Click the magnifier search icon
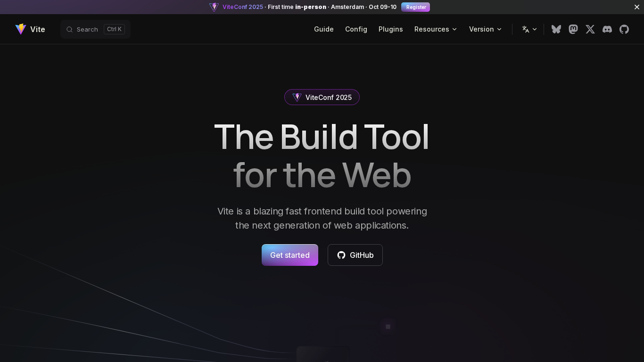644x362 pixels. pyautogui.click(x=69, y=29)
